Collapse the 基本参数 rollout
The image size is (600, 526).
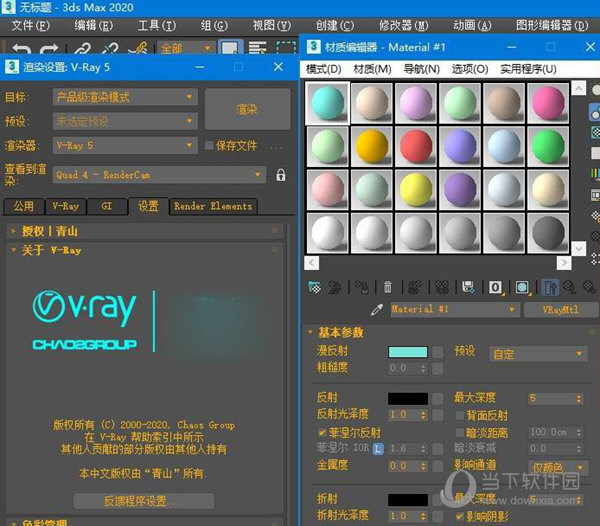[x=450, y=332]
